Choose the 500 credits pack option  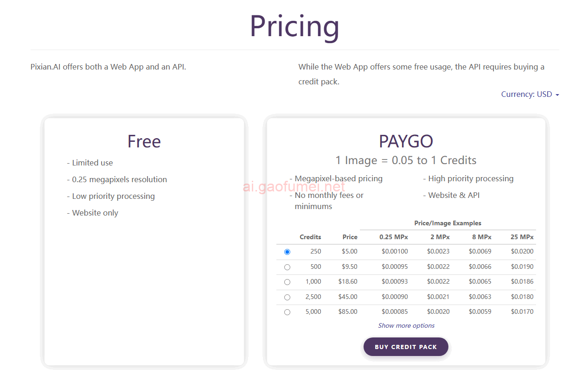(x=287, y=267)
